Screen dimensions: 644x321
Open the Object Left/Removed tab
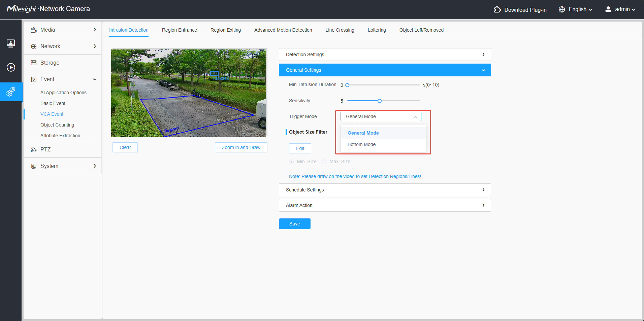[x=421, y=30]
